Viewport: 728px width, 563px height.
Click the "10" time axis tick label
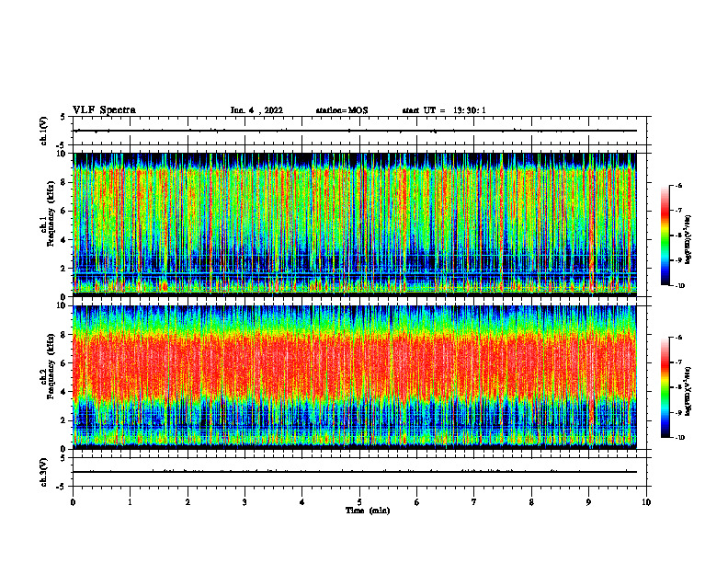(x=646, y=502)
